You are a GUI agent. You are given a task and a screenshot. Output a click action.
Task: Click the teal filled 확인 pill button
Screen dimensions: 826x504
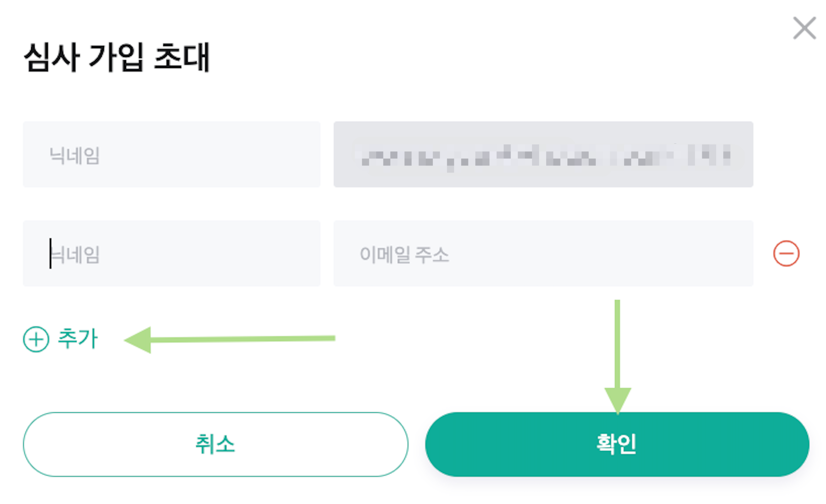tap(617, 444)
